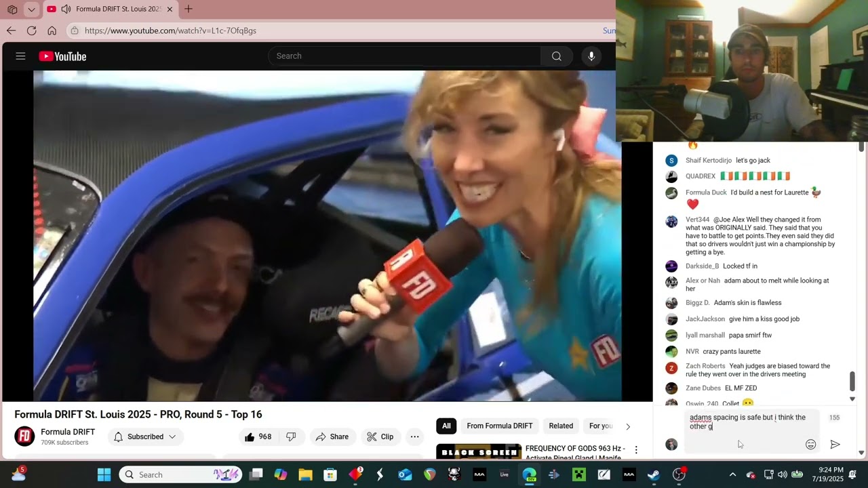Click chat author Vert344

coord(697,220)
